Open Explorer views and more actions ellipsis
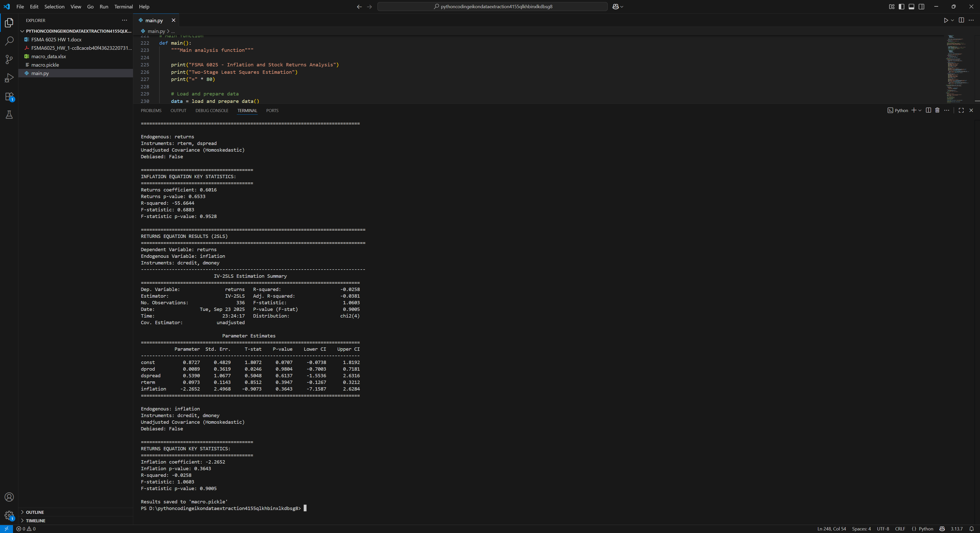 point(124,20)
